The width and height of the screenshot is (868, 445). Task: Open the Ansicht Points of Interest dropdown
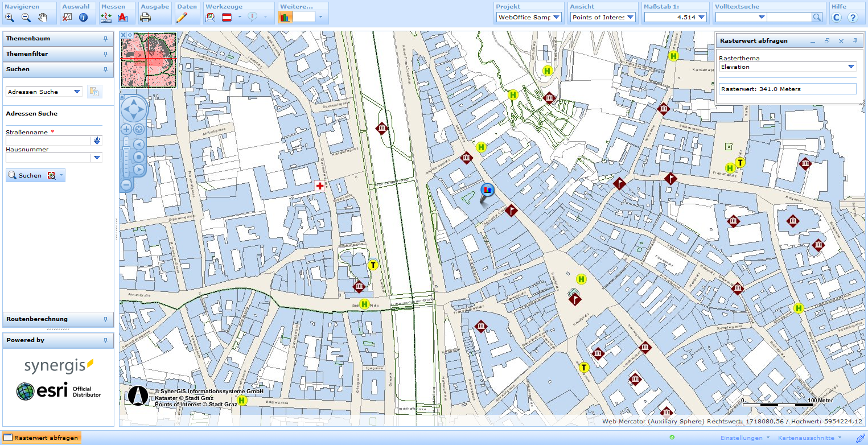point(630,17)
